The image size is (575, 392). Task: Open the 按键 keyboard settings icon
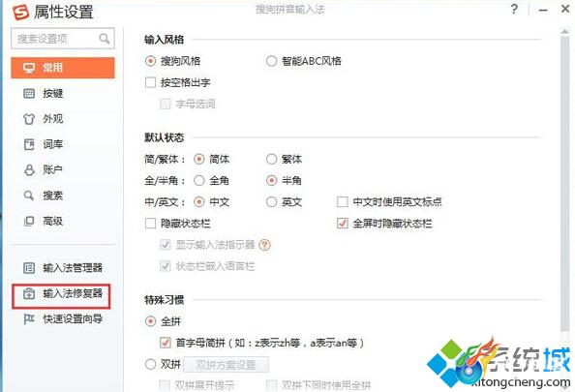(x=29, y=93)
